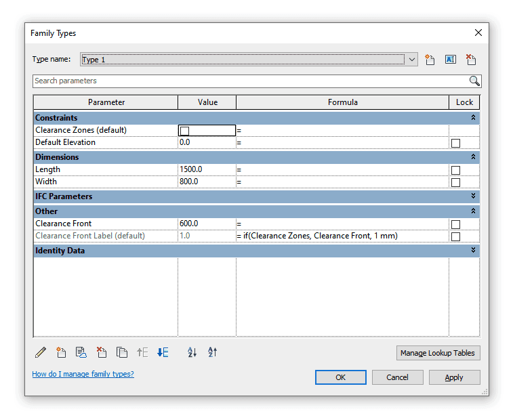Screen dimensions: 513x420
Task: Select the Clearance Front value 600.0
Action: pos(189,224)
